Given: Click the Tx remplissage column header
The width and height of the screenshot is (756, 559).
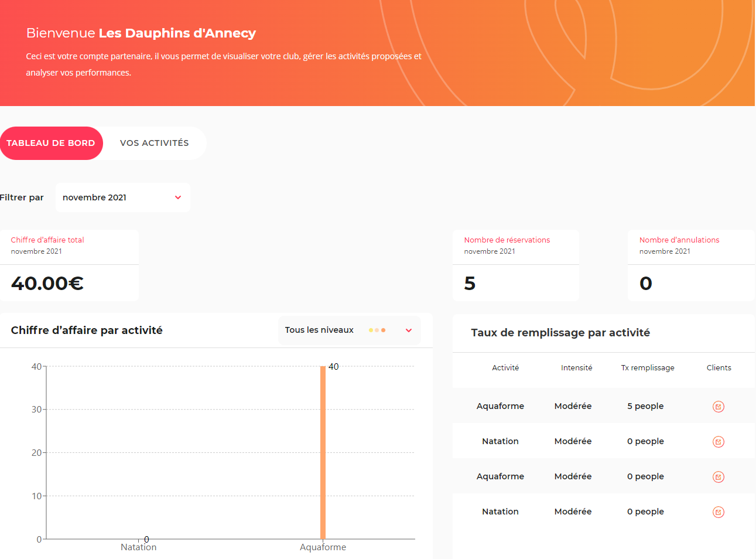Looking at the screenshot, I should tap(648, 368).
